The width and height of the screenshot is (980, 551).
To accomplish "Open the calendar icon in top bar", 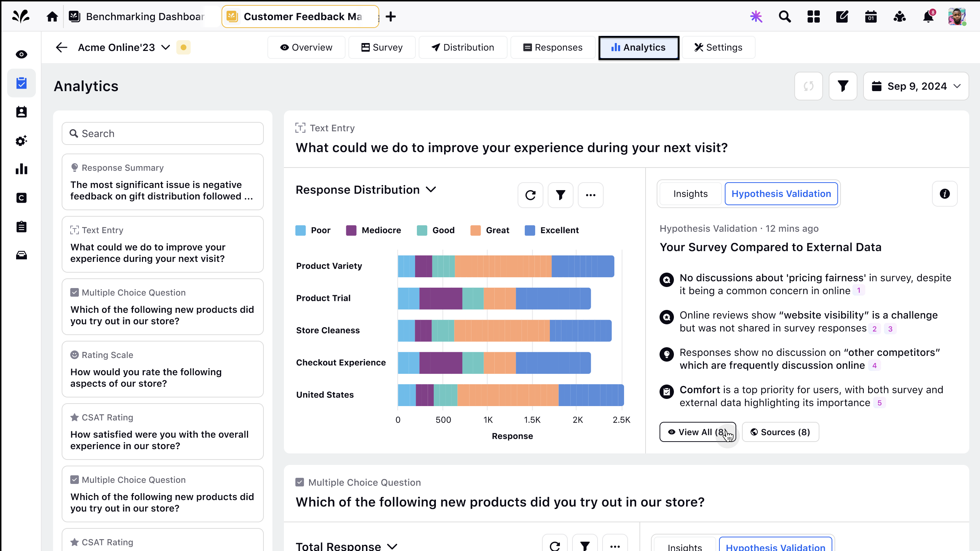I will [x=871, y=17].
